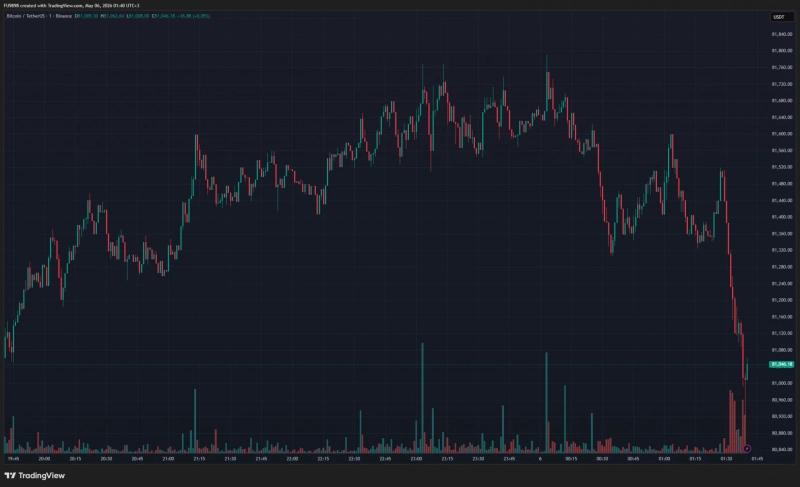This screenshot has width=800, height=487.
Task: Click the 81,400.00 price axis label
Action: click(782, 217)
